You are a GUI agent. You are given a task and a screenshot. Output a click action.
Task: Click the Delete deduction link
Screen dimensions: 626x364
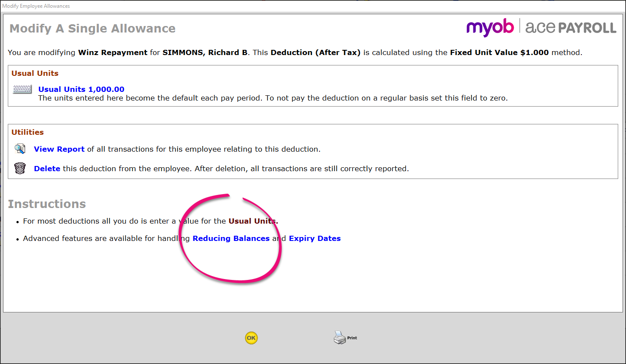click(47, 169)
